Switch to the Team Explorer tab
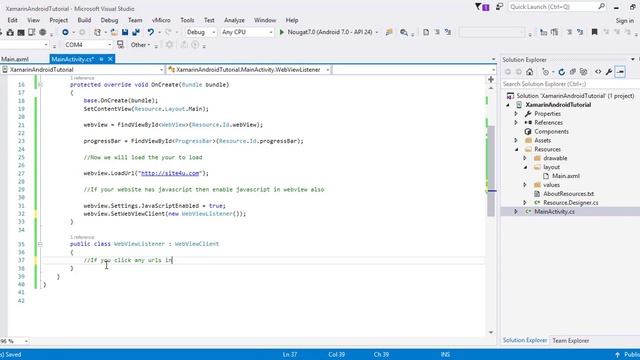 click(x=570, y=340)
